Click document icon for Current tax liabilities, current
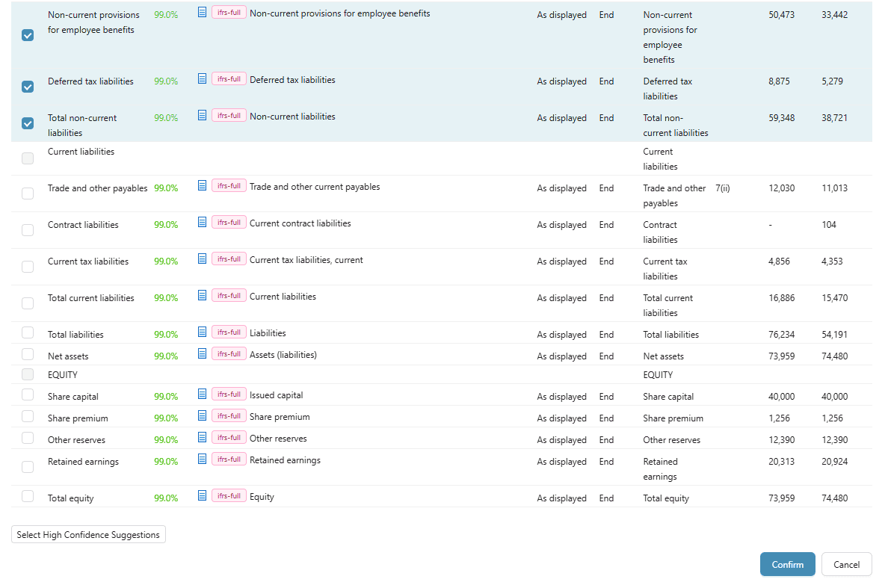 tap(202, 259)
